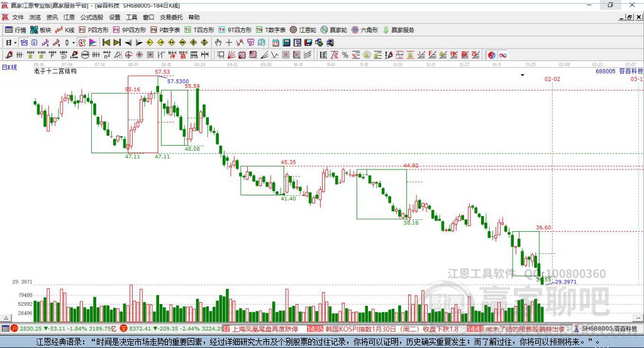Click the infinity loop icon

(502, 55)
